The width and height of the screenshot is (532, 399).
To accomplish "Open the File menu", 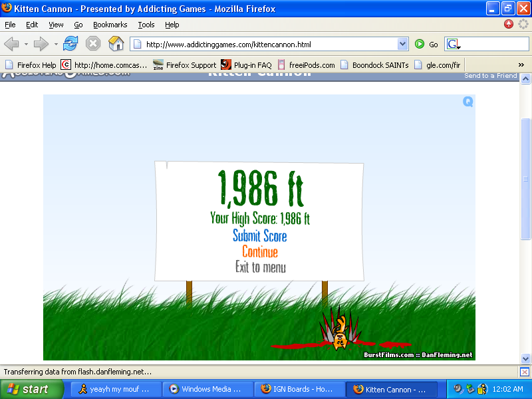I will point(10,25).
